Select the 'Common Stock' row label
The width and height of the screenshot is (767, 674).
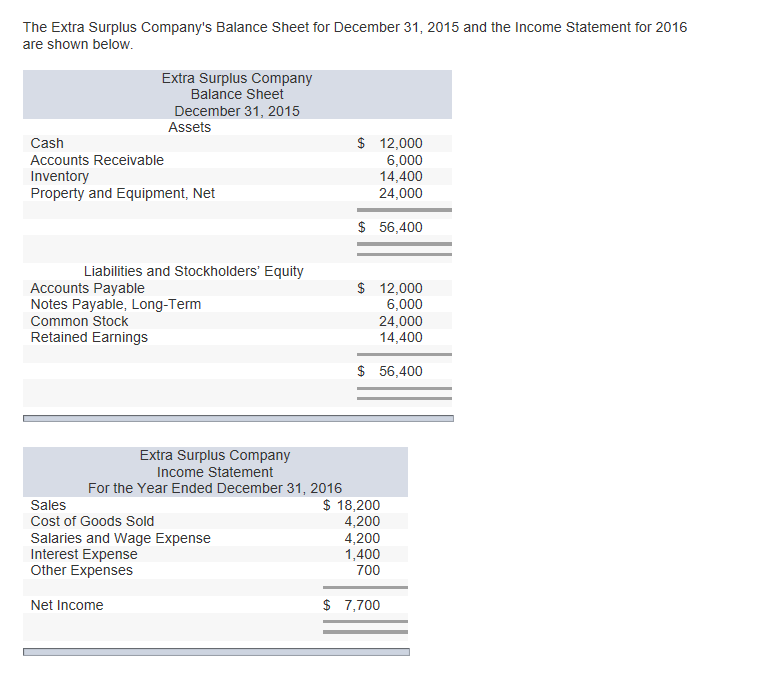[x=79, y=321]
